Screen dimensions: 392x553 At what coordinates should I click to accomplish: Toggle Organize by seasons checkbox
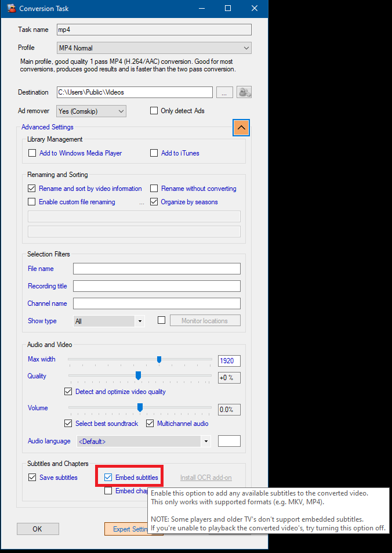click(154, 202)
